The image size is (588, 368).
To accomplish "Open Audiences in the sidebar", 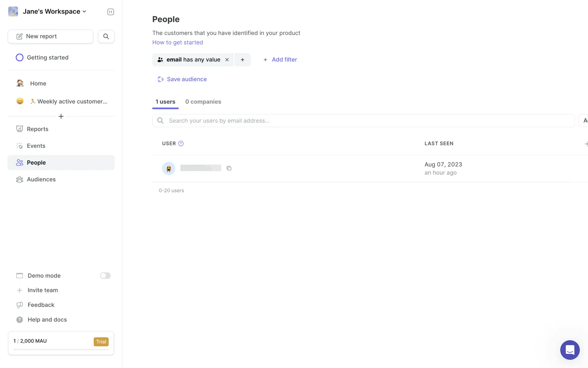I will click(x=41, y=179).
